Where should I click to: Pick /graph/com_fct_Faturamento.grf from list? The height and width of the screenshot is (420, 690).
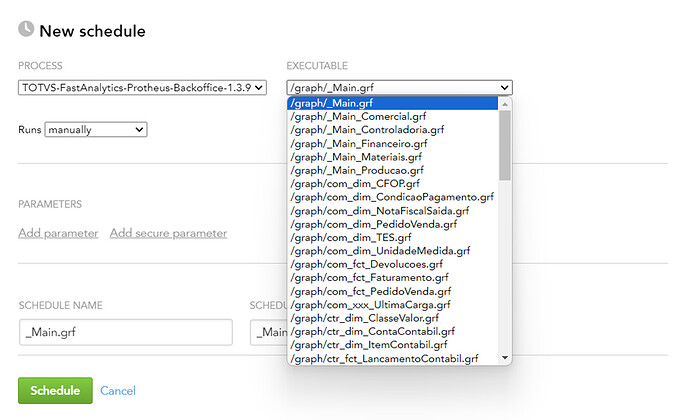pos(369,278)
